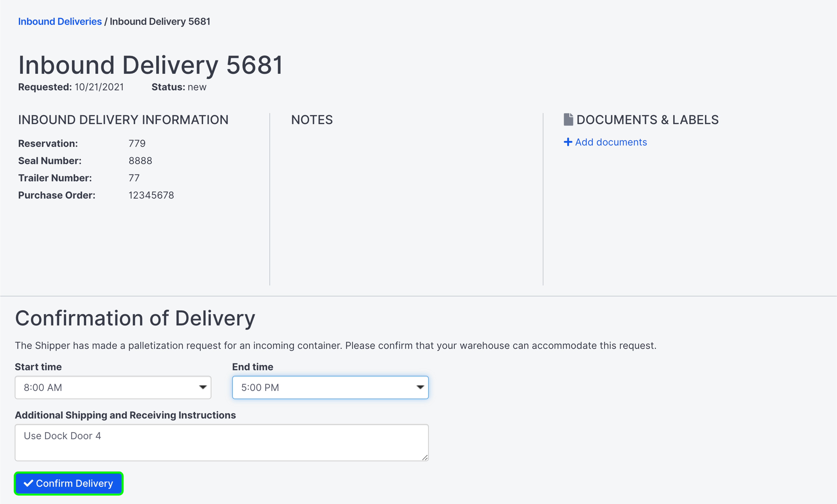This screenshot has width=837, height=504.
Task: Click the Purchase Order 12345678 value
Action: tap(151, 195)
